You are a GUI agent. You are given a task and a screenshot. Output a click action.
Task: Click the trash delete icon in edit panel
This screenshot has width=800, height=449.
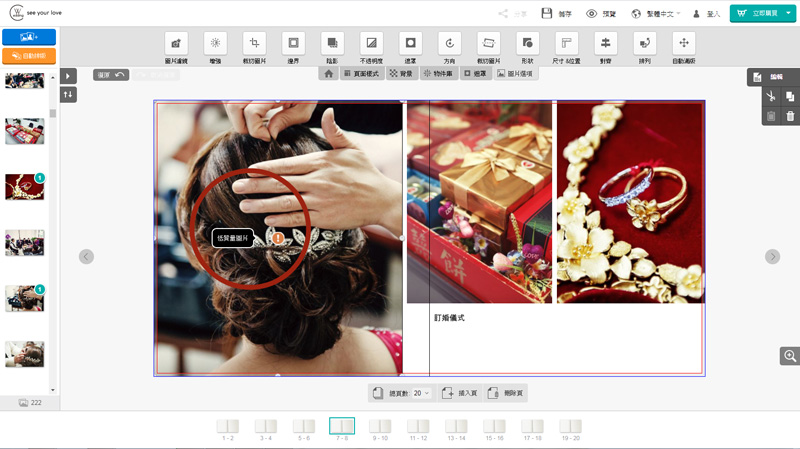click(790, 116)
